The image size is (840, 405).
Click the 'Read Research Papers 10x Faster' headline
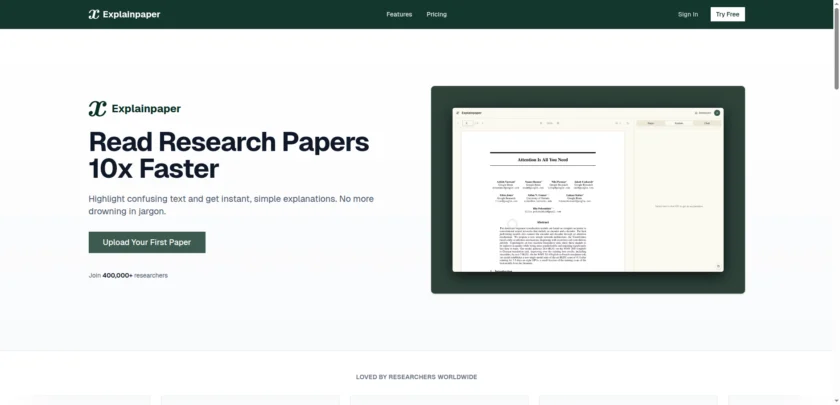click(x=229, y=155)
